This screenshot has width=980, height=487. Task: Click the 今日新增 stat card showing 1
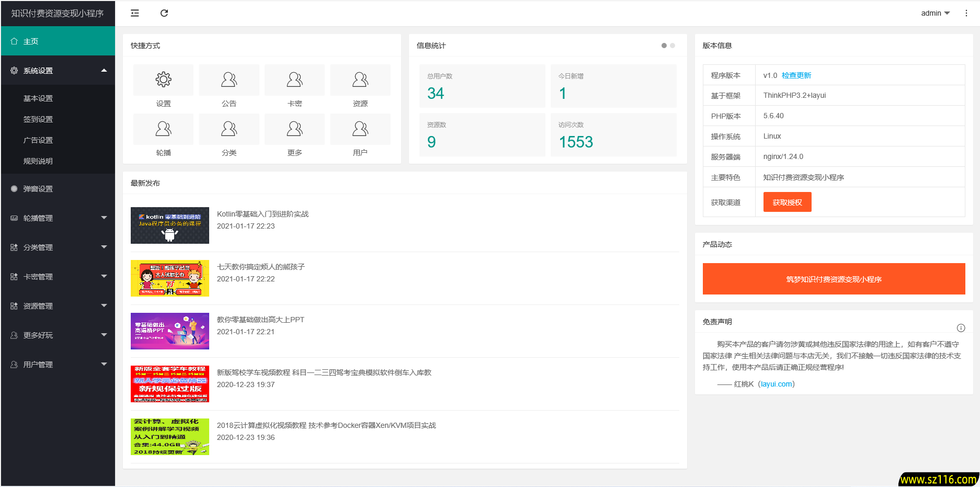coord(613,86)
